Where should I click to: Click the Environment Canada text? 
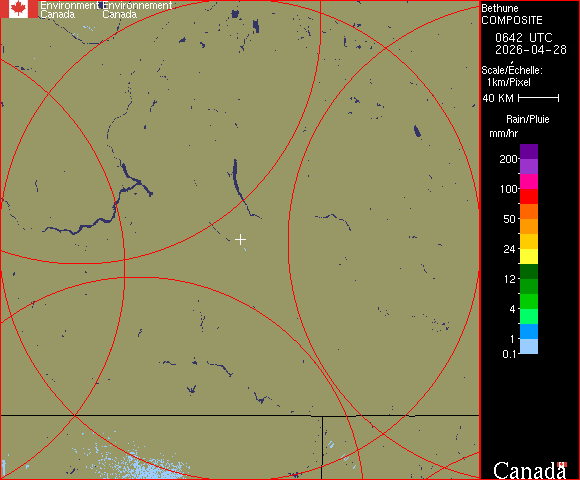tap(69, 10)
